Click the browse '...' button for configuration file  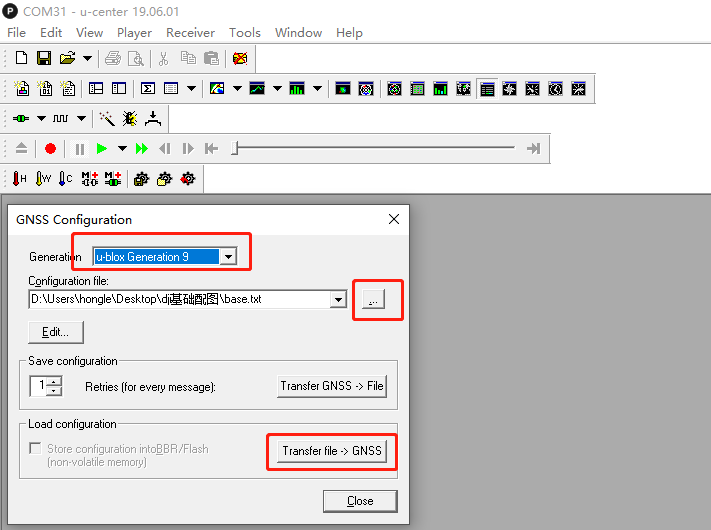[374, 300]
